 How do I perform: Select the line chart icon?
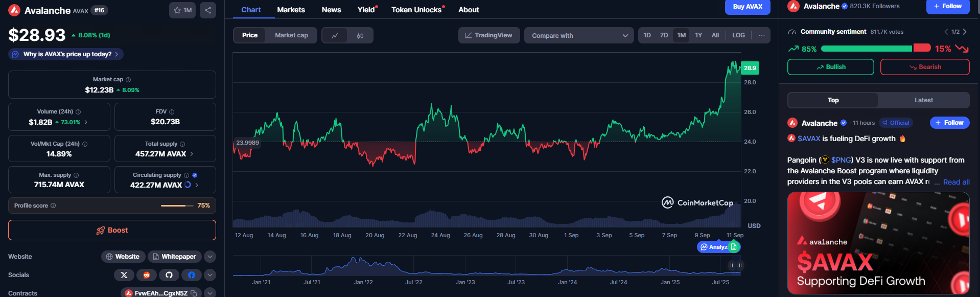(x=335, y=35)
